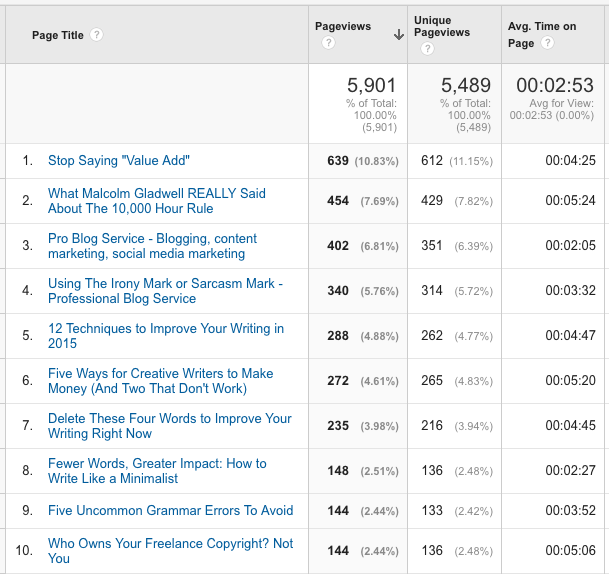Open Five Ways for Creative Writers link
Viewport: 609px width, 579px height.
[x=160, y=381]
